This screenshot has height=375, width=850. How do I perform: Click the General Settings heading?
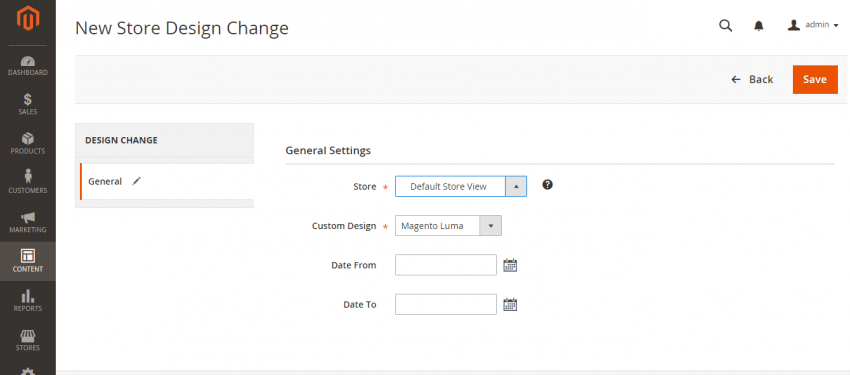pos(328,151)
